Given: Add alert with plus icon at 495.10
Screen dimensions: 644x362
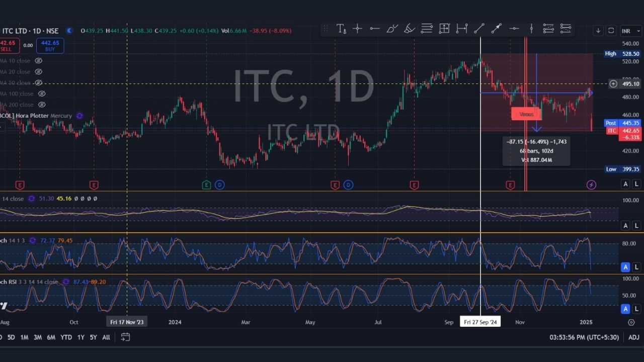Looking at the screenshot, I should point(613,84).
